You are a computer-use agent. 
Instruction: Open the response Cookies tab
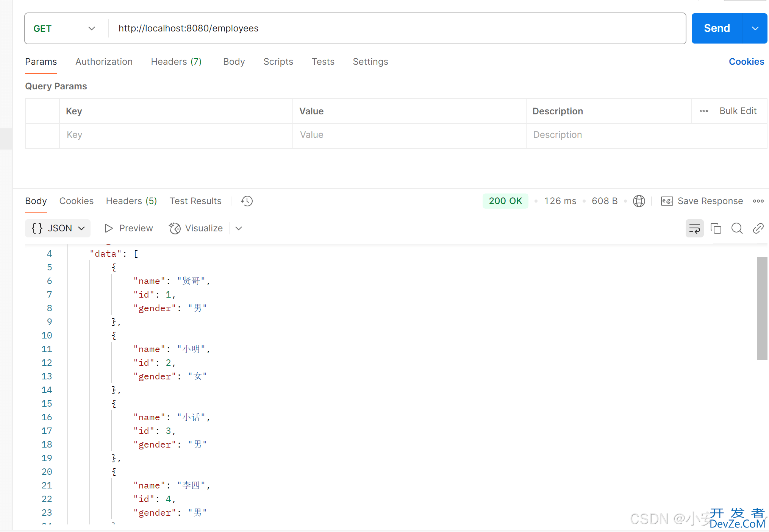click(77, 201)
